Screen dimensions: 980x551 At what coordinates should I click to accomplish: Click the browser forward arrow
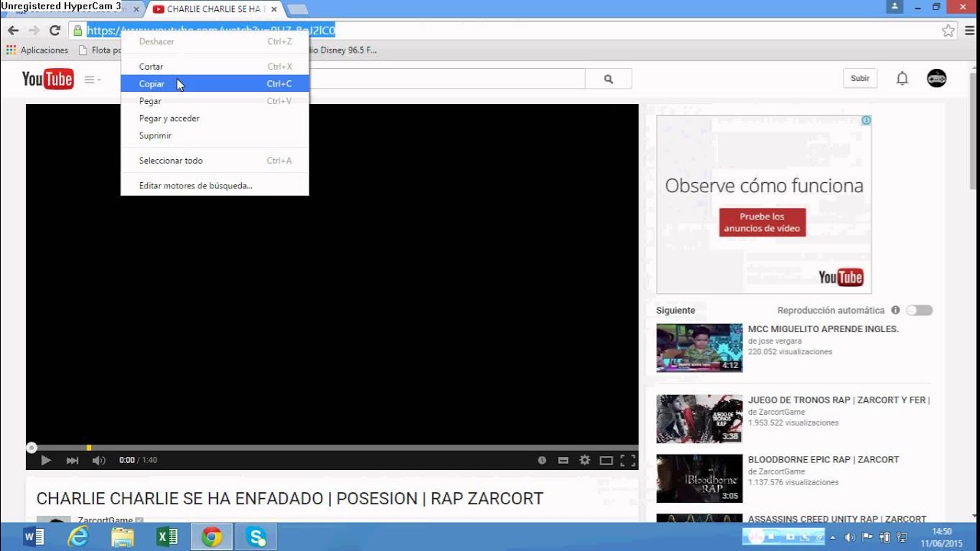[34, 31]
